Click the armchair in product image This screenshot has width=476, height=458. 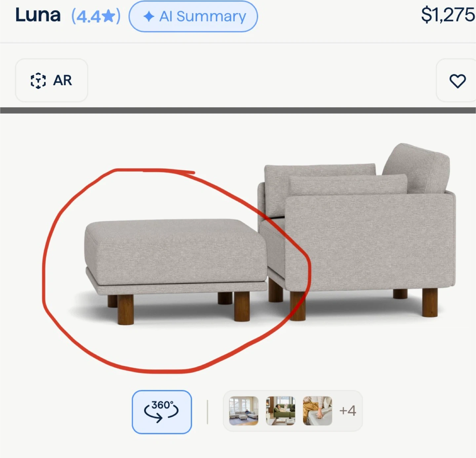[357, 231]
